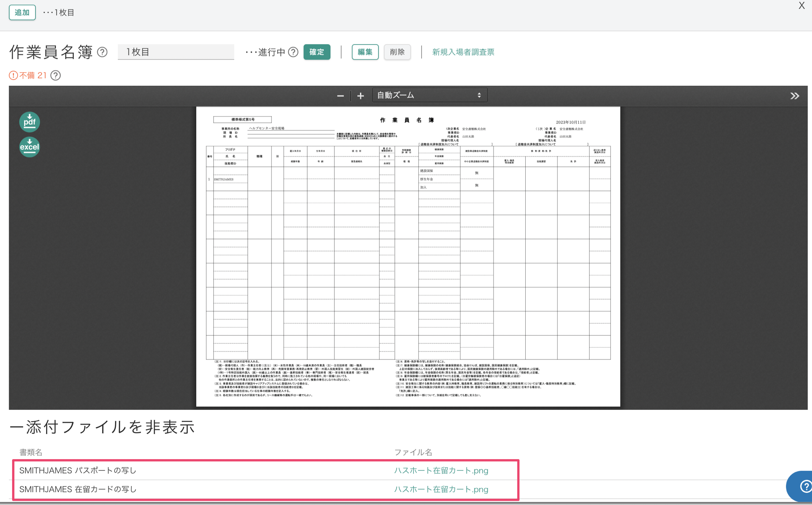812x505 pixels.
Task: Open help icon next to 作業員名簿 title
Action: click(x=102, y=52)
